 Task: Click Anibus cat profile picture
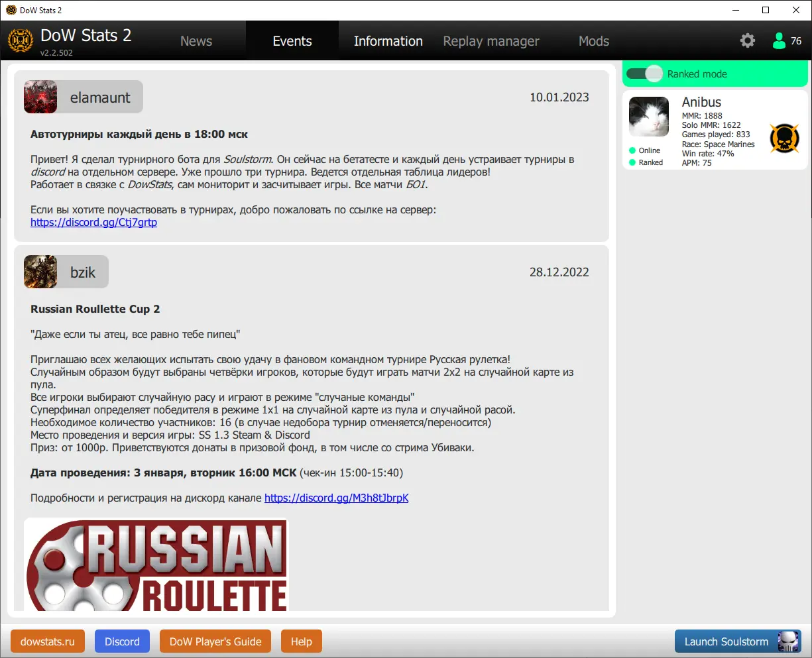[649, 117]
